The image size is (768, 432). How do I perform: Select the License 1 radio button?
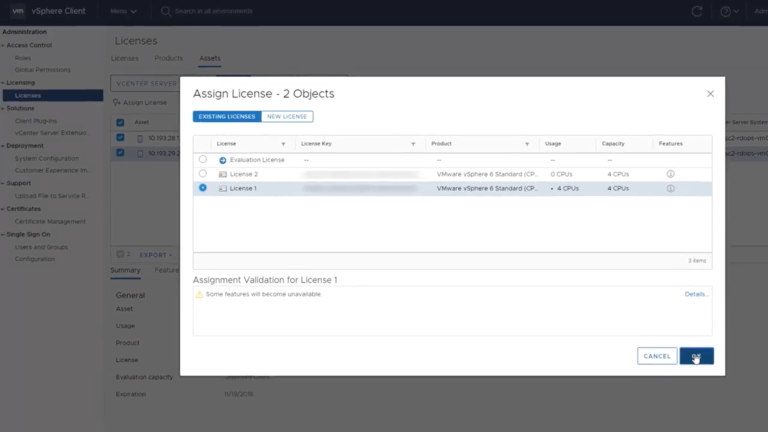click(x=203, y=188)
